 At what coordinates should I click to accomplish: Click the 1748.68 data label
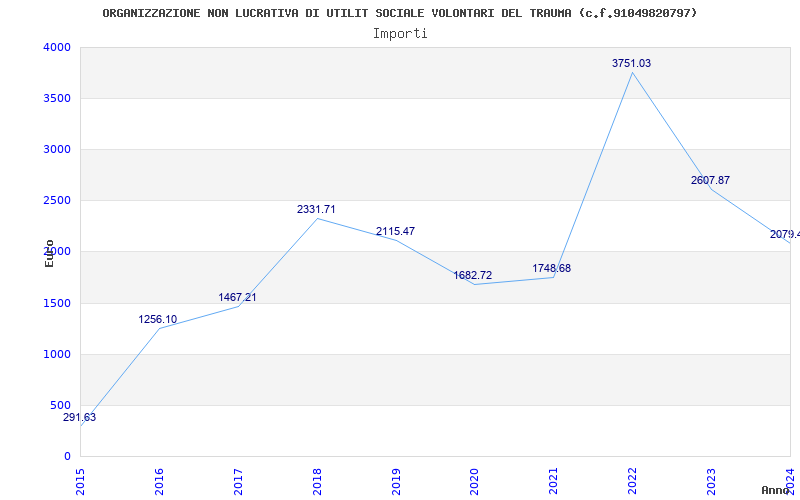[x=552, y=268]
